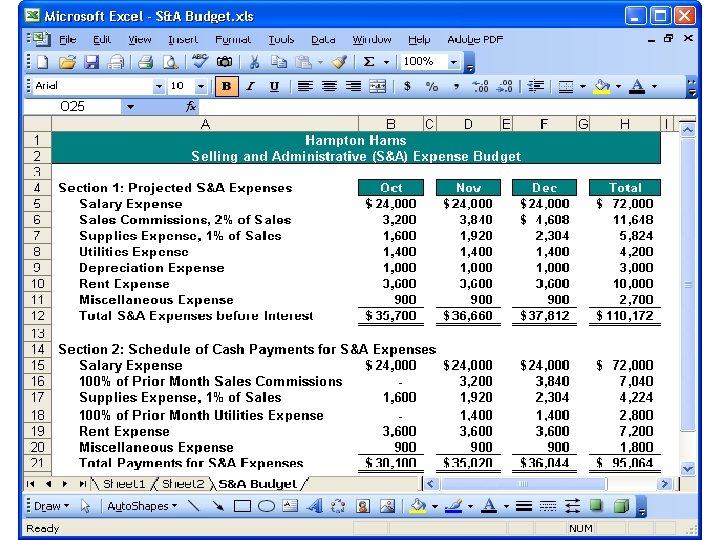Align text left icon
Screen dimensions: 720x540
pyautogui.click(x=305, y=86)
